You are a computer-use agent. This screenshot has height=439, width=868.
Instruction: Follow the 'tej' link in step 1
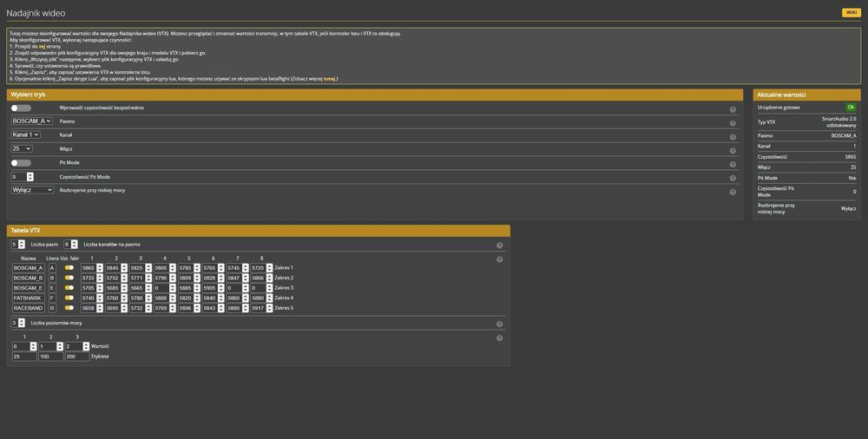tap(42, 47)
